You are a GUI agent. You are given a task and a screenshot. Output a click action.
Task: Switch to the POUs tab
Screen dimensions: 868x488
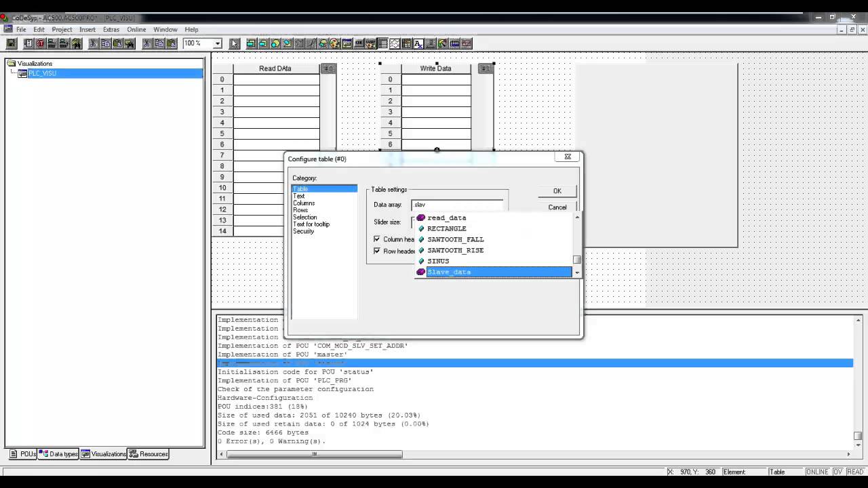pos(23,454)
